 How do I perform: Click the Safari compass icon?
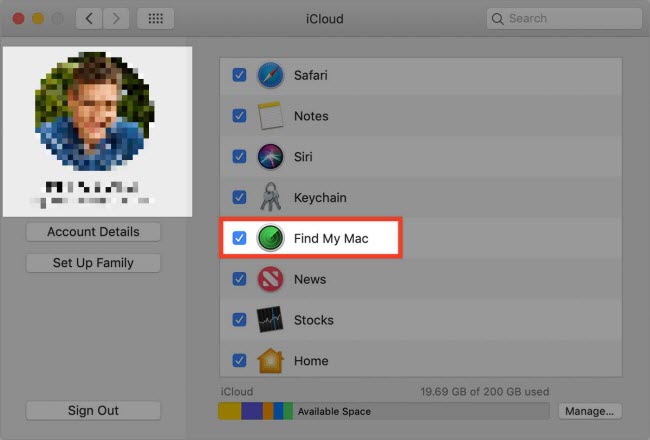pyautogui.click(x=271, y=75)
